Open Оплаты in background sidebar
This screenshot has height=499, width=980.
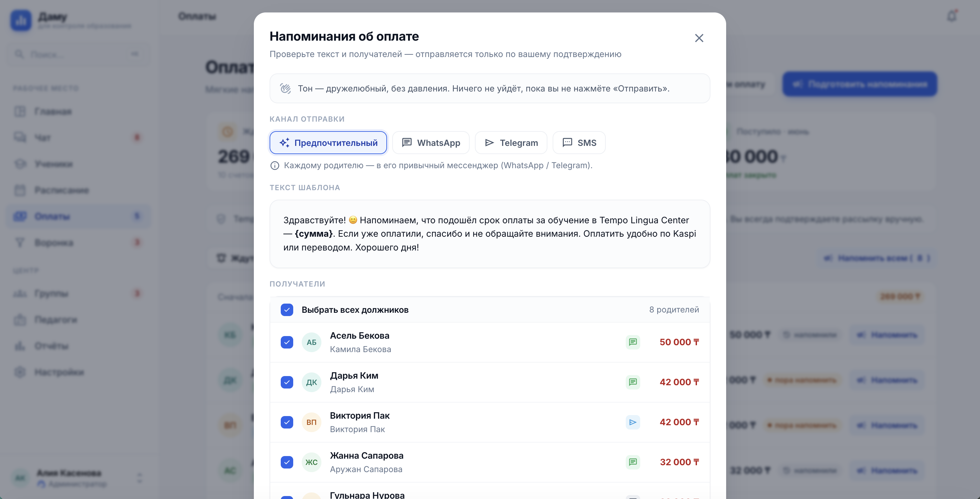(x=79, y=216)
